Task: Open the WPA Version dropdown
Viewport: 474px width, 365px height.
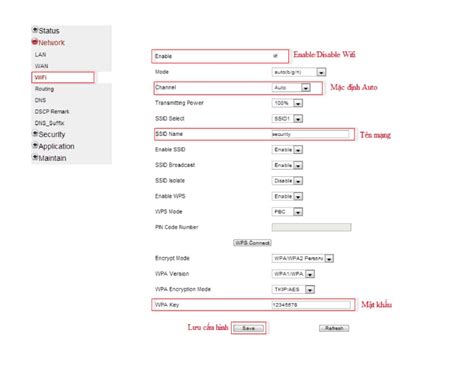Action: click(293, 274)
